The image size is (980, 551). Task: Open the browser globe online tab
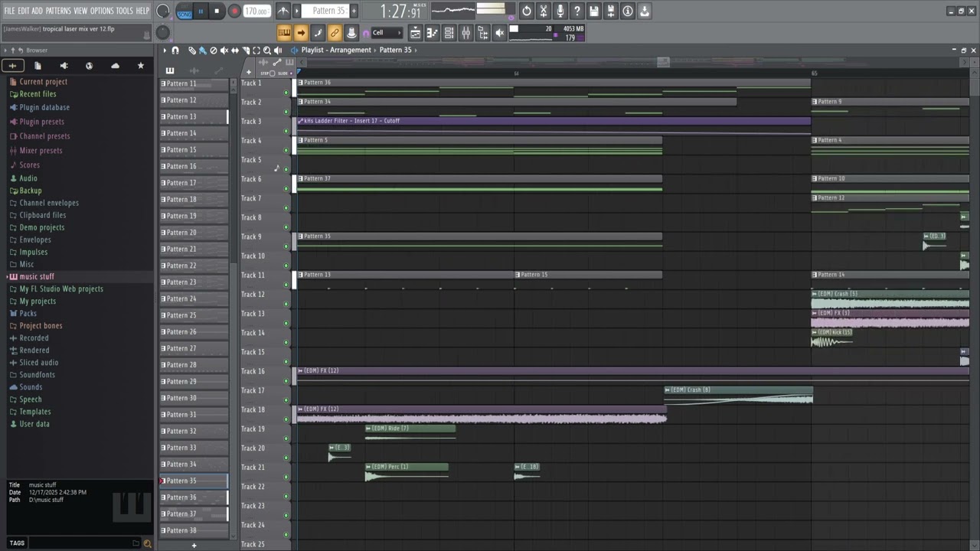pyautogui.click(x=89, y=66)
